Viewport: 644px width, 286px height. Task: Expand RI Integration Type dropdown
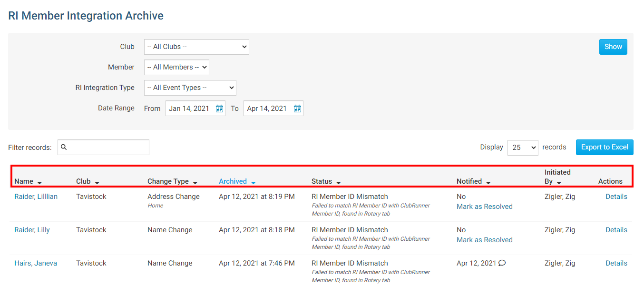pos(190,88)
